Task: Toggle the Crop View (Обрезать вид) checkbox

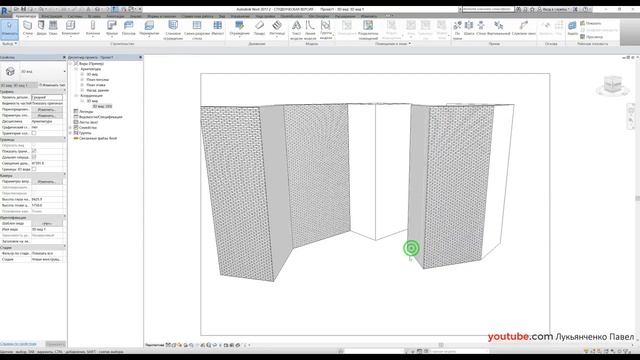Action: pos(34,145)
